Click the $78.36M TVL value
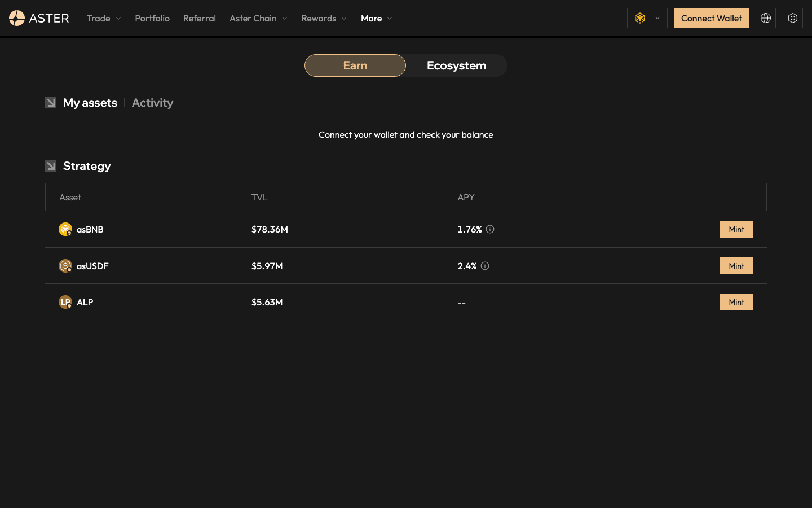 (270, 229)
